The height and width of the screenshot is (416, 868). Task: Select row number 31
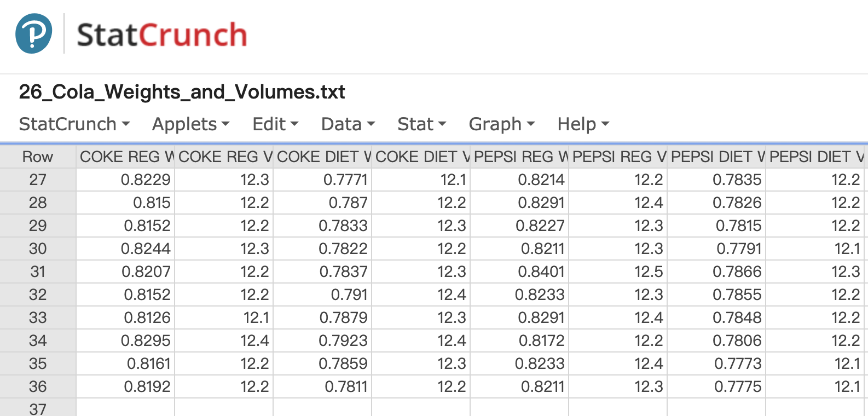[38, 271]
